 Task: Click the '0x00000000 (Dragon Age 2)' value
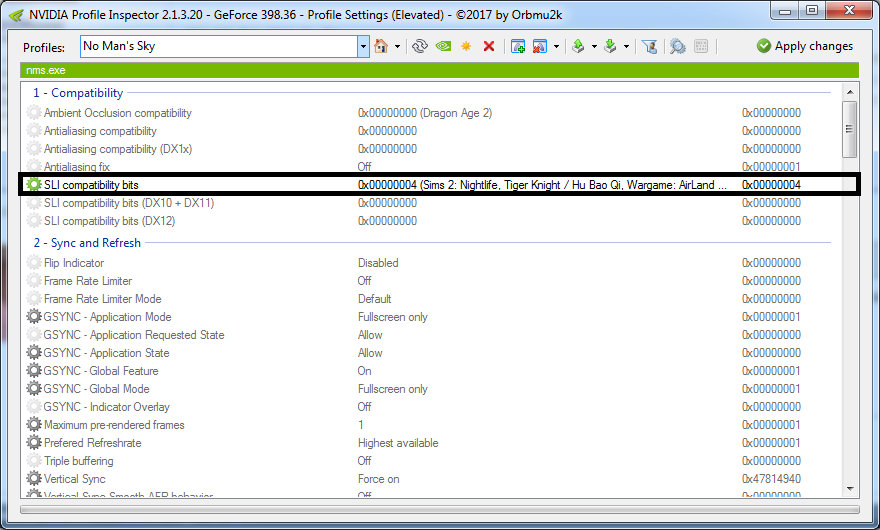(x=425, y=113)
